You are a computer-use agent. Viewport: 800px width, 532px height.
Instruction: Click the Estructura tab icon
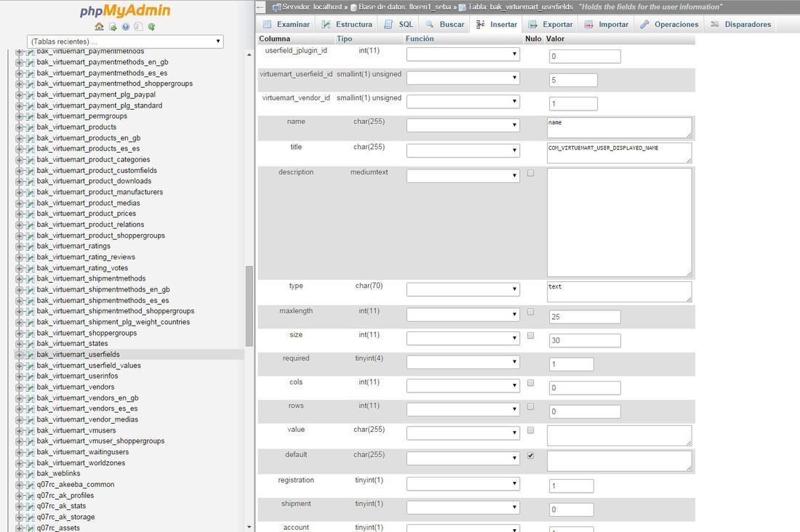coord(326,25)
